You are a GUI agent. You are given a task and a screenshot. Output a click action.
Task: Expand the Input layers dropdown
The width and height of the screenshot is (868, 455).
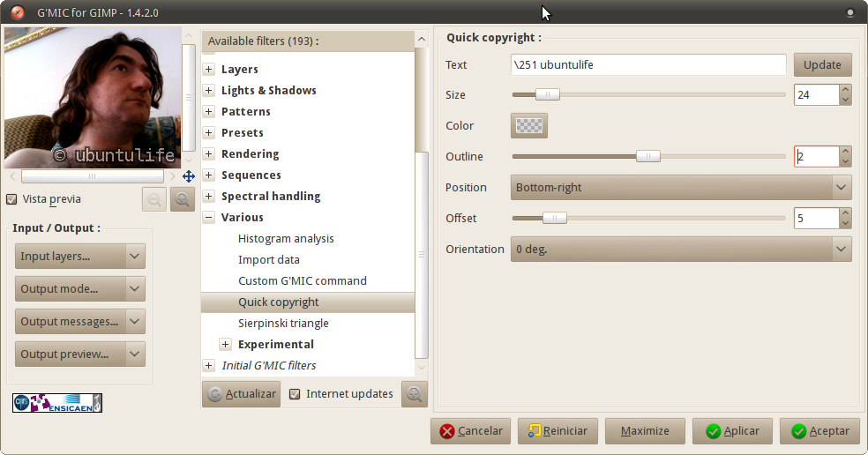pos(79,257)
